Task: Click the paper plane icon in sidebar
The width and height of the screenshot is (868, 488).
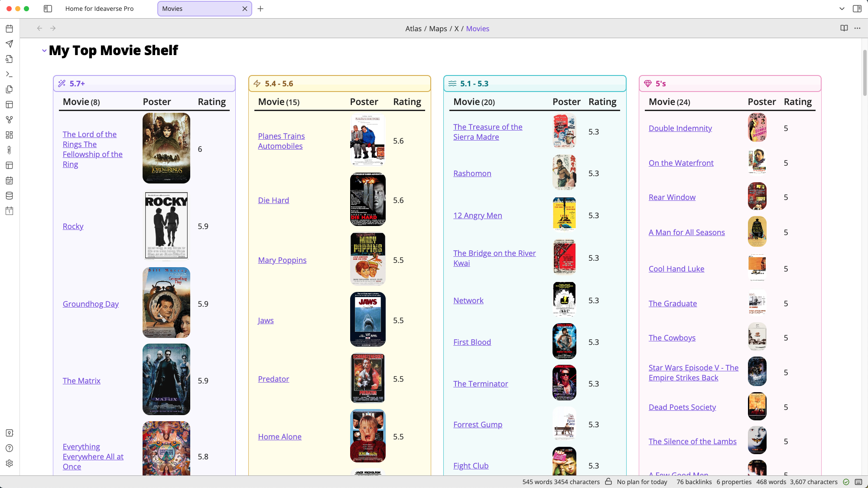Action: point(9,44)
